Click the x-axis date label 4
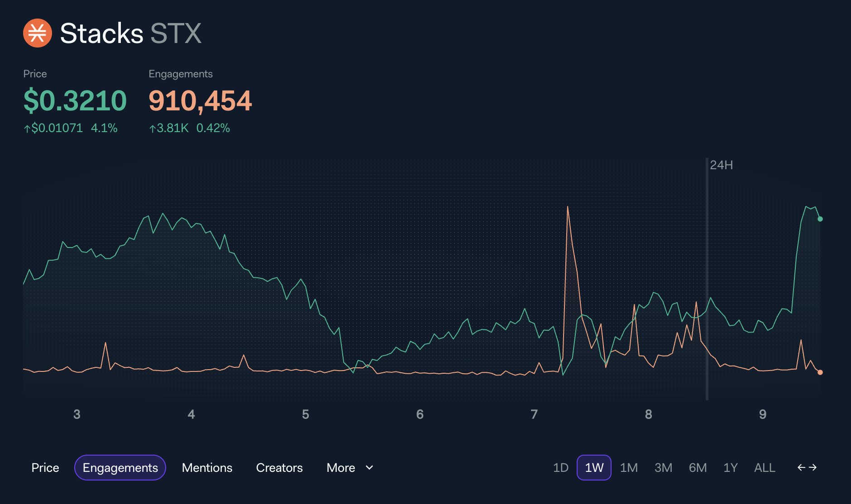 [x=191, y=414]
